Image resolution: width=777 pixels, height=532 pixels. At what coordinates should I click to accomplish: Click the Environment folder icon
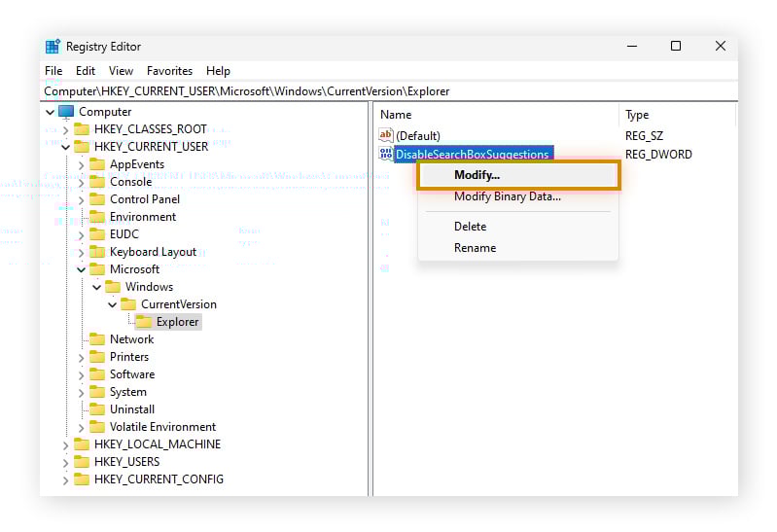[97, 217]
